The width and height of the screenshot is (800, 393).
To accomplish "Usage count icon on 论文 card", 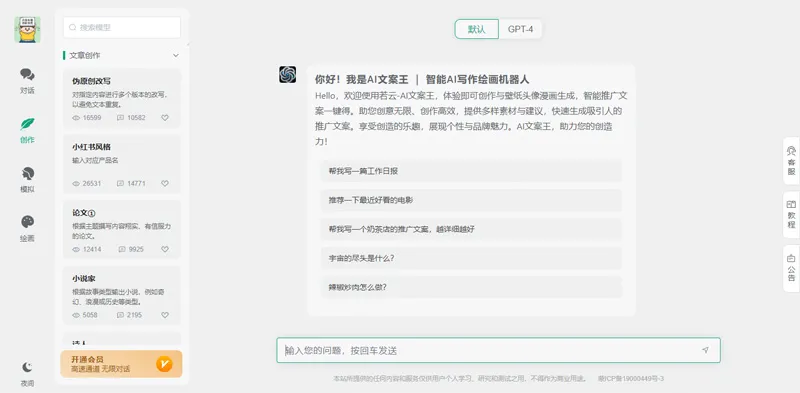I will click(122, 250).
